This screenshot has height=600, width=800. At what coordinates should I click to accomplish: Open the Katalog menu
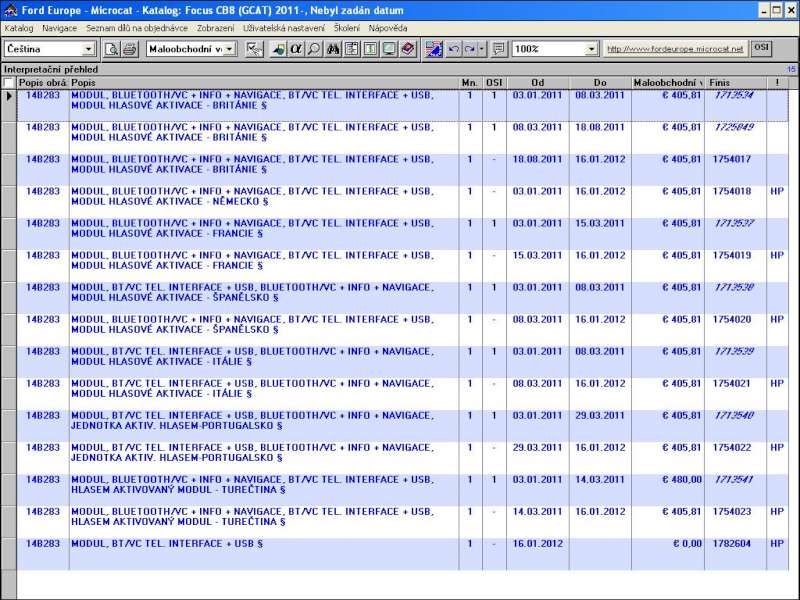coord(18,28)
